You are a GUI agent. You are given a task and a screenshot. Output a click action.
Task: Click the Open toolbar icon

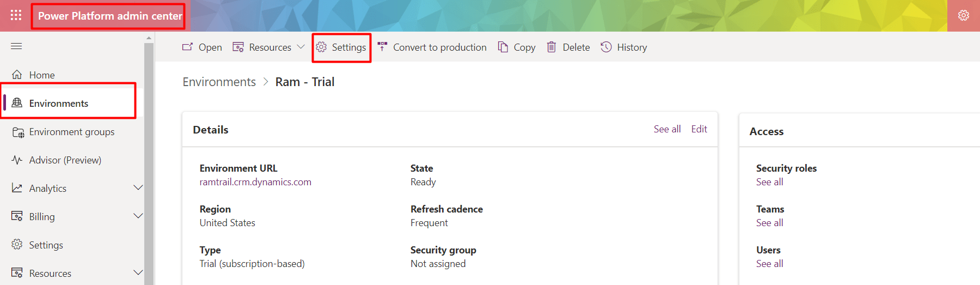[187, 47]
